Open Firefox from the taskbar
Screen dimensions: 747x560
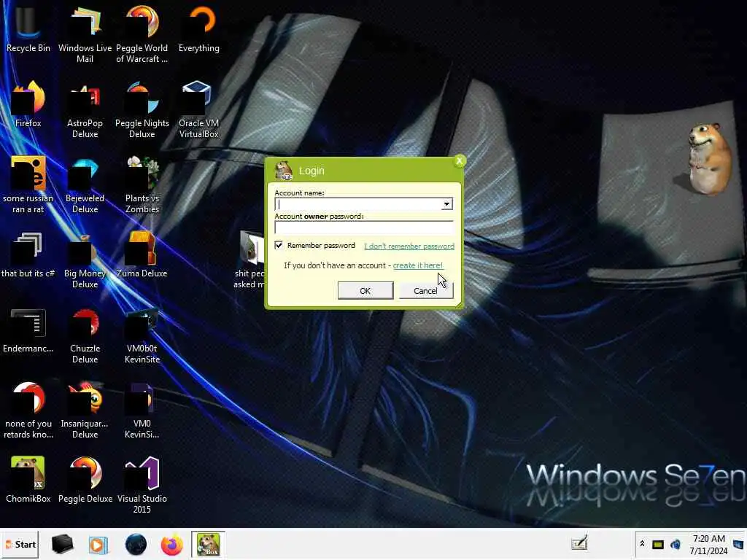(x=172, y=545)
